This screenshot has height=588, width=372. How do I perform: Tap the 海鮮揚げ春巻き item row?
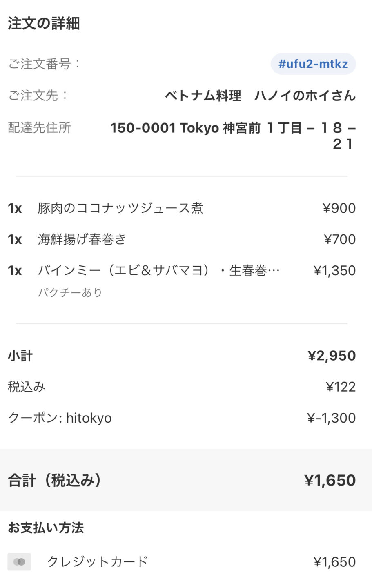coord(182,239)
